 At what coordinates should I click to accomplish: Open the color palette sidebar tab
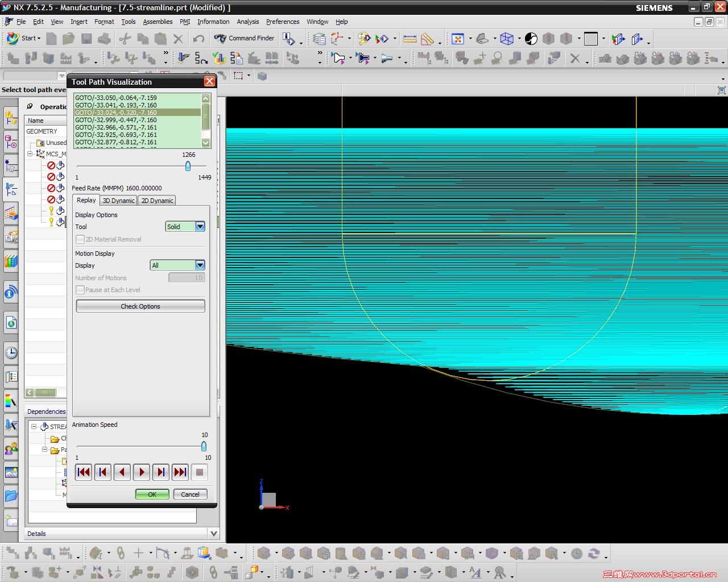coord(11,401)
